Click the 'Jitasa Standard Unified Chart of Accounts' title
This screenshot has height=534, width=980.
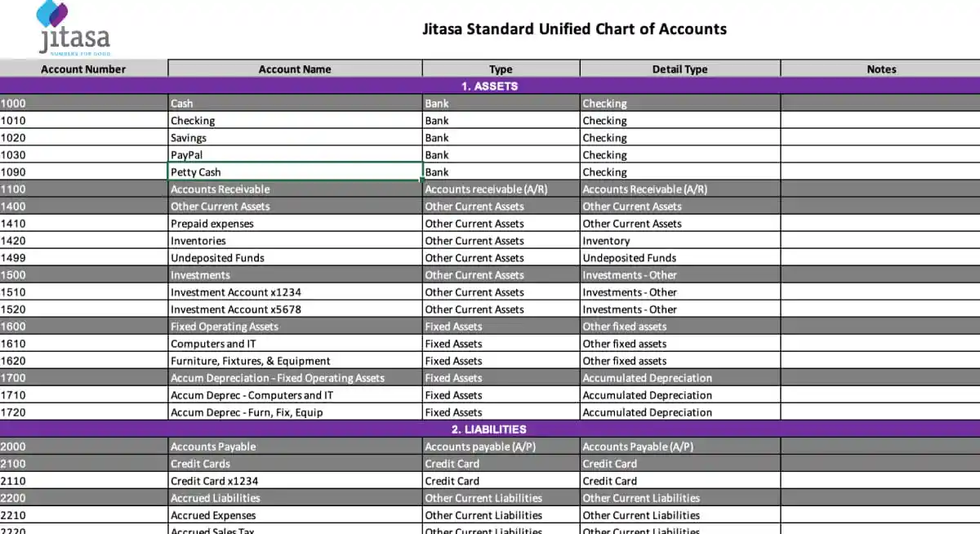click(x=574, y=29)
